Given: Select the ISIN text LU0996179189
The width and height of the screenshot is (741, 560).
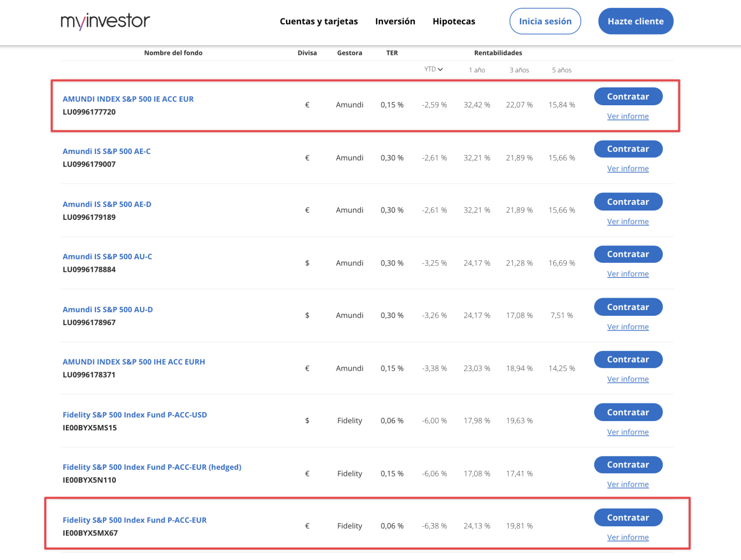Looking at the screenshot, I should point(89,217).
